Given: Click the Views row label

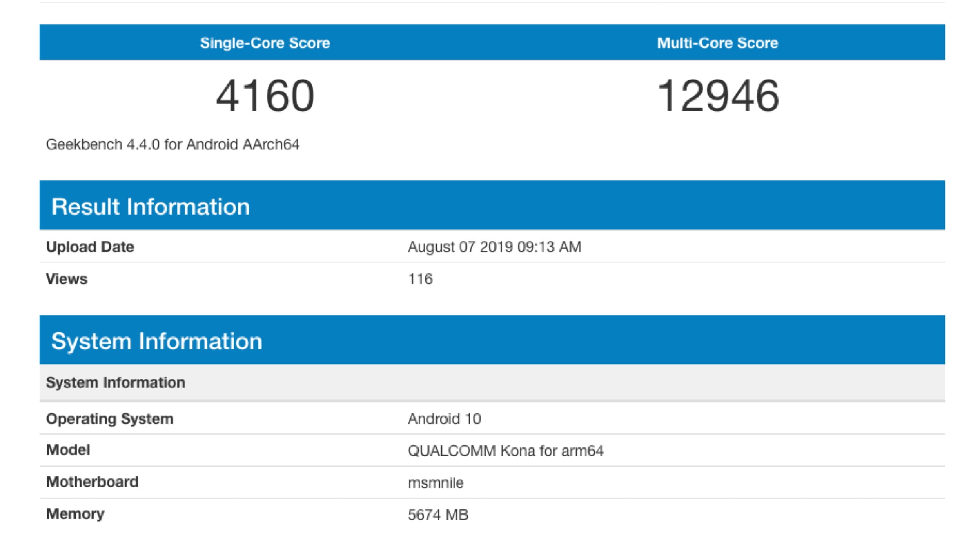Looking at the screenshot, I should [x=67, y=279].
